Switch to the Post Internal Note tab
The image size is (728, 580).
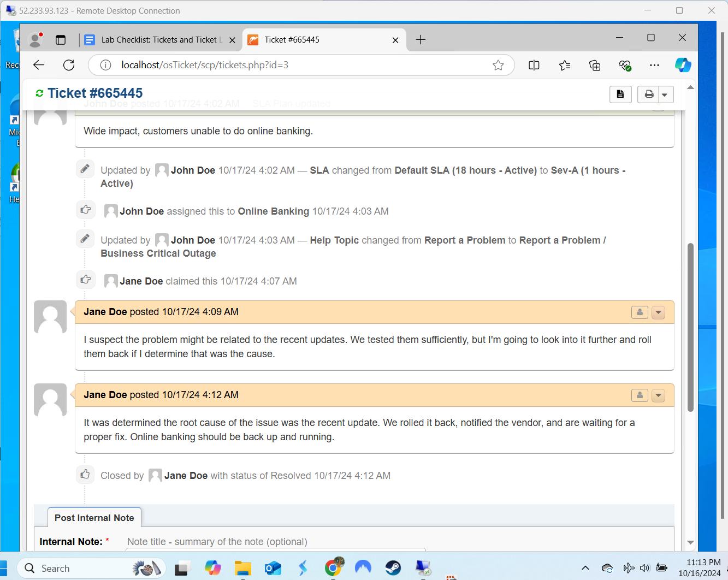coord(94,518)
